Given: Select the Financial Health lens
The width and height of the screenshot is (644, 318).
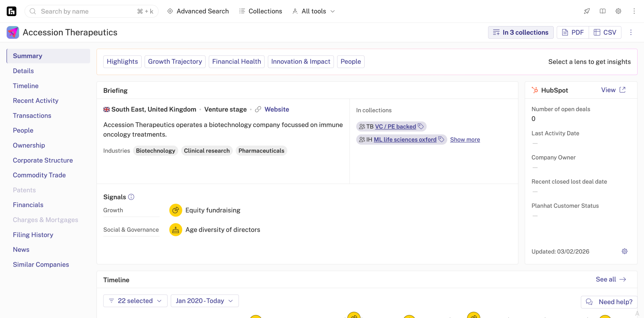Looking at the screenshot, I should pos(236,61).
